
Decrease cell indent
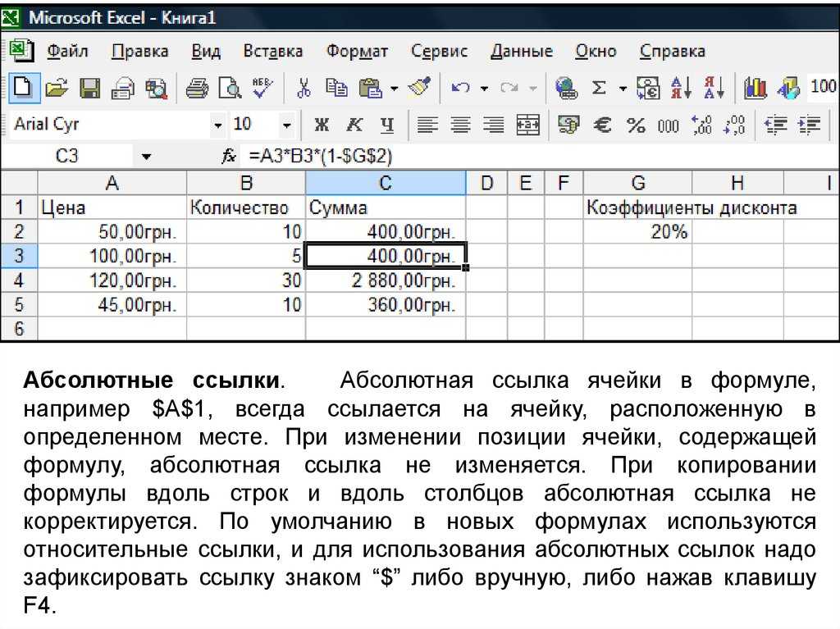tap(776, 125)
